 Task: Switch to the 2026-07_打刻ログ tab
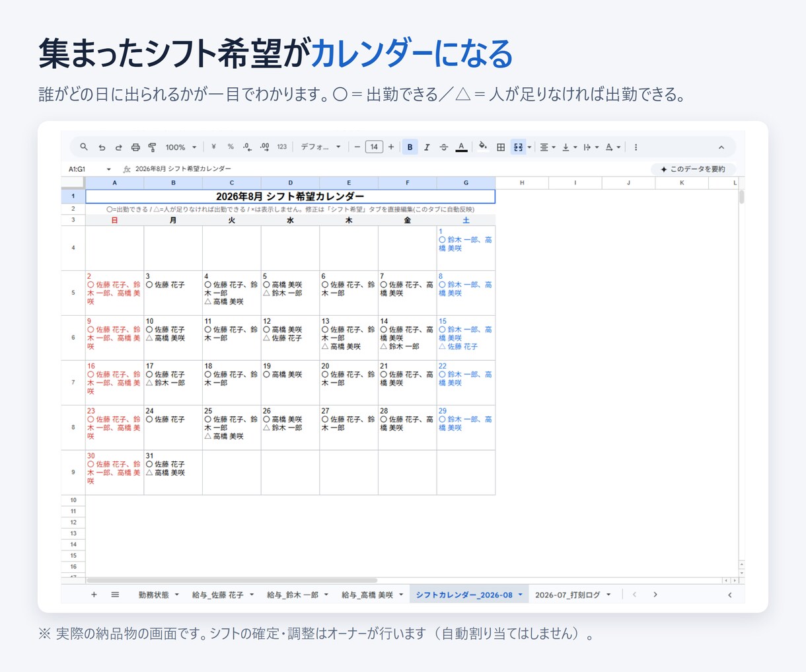(572, 595)
